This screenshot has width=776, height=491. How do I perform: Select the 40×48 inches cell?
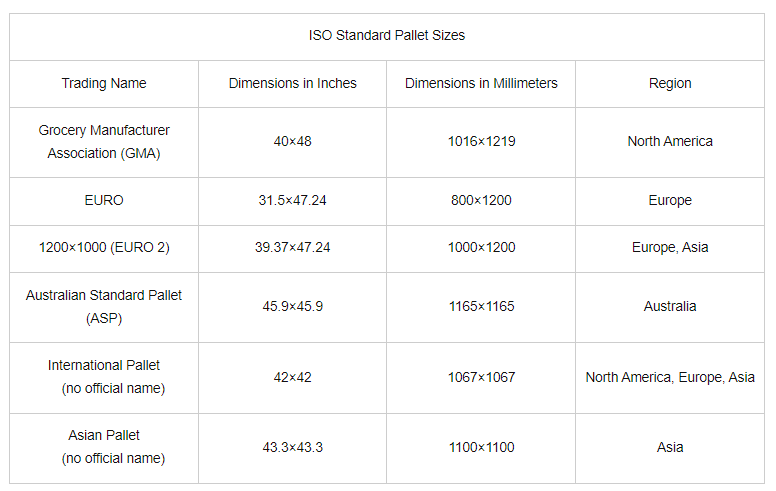292,141
